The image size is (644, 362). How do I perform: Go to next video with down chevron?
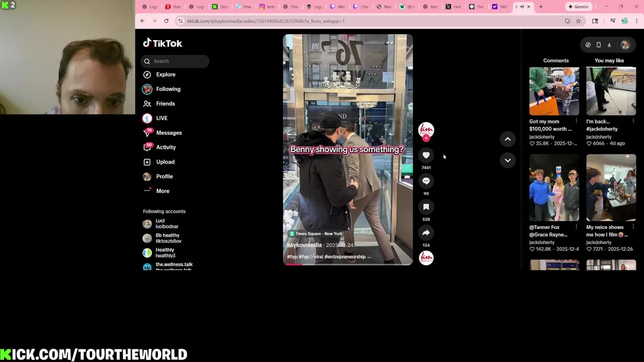click(508, 160)
